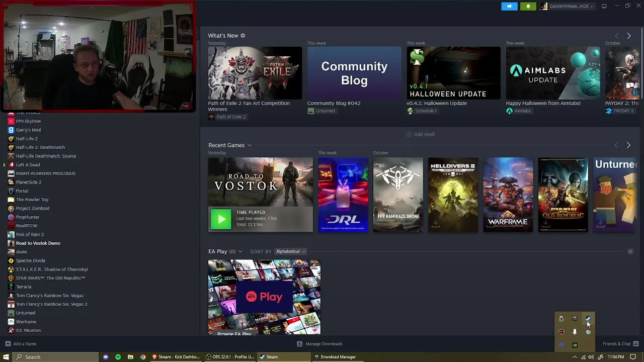The width and height of the screenshot is (644, 362).
Task: Open DRL recent game tile
Action: (x=343, y=195)
